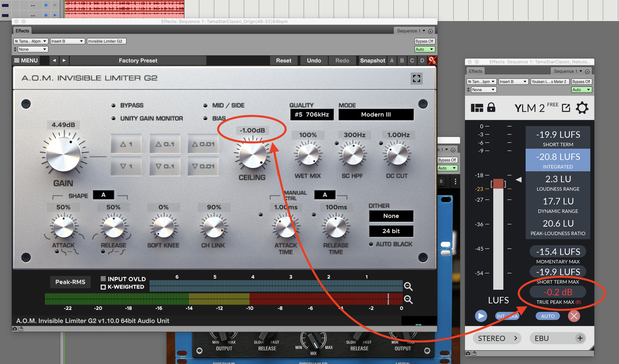This screenshot has width=619, height=364.
Task: Open the YLM 2 settings gear
Action: coord(582,108)
